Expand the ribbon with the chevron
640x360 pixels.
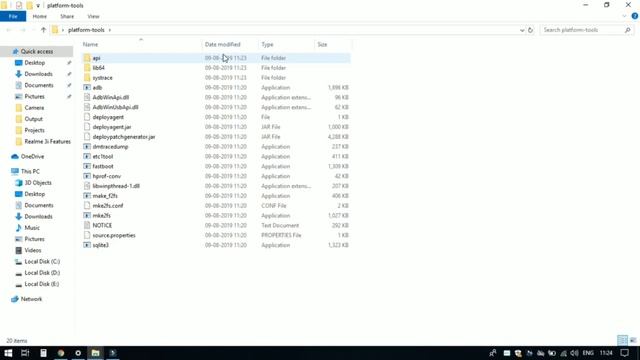(624, 16)
